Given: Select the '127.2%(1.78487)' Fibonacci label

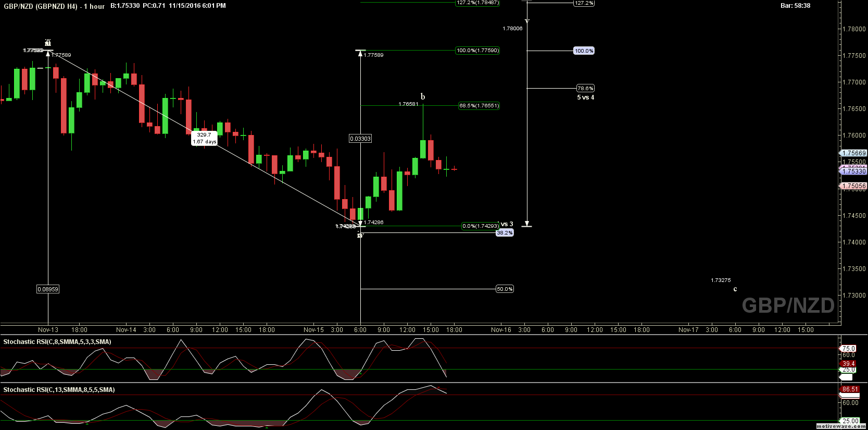Looking at the screenshot, I should coord(477,3).
